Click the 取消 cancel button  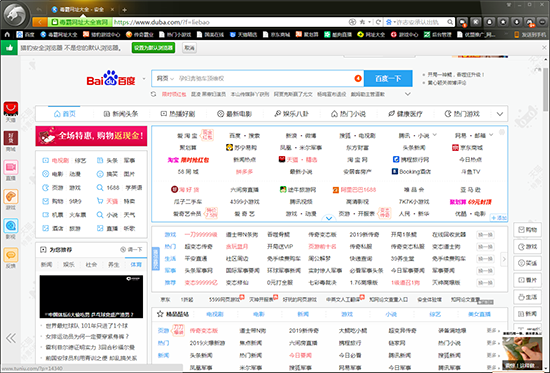pos(189,48)
